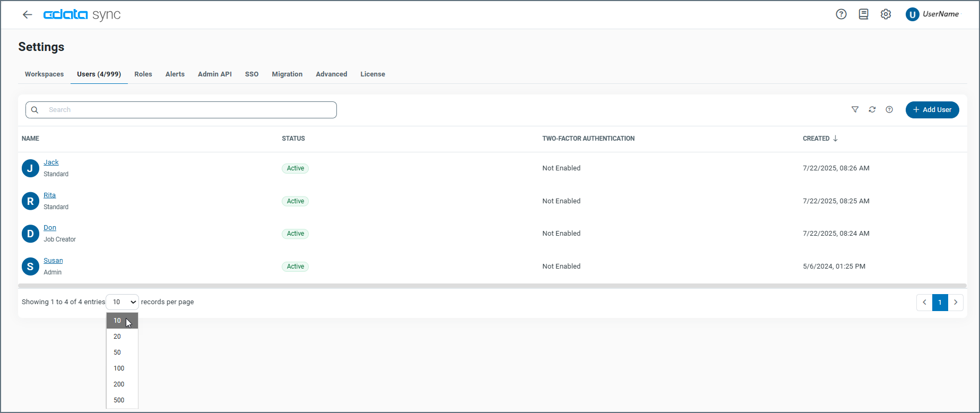Sort by the Created column header

pyautogui.click(x=816, y=139)
